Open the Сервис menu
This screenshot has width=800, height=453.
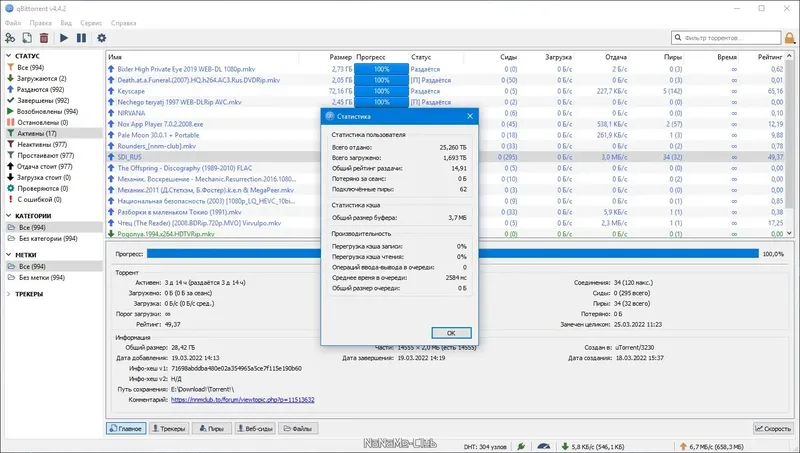(x=91, y=23)
